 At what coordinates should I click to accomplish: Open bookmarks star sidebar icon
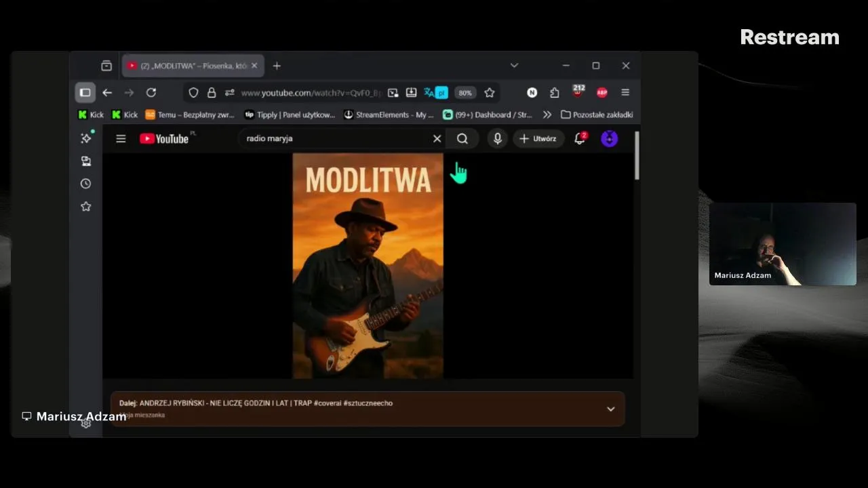(x=86, y=207)
